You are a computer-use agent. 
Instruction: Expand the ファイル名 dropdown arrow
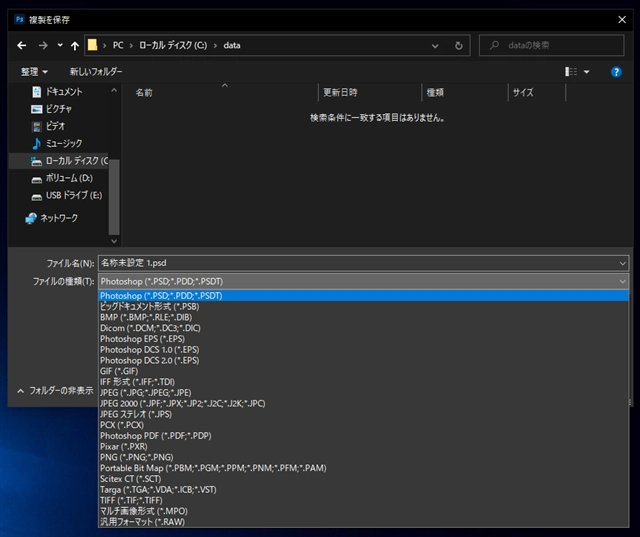pyautogui.click(x=623, y=263)
